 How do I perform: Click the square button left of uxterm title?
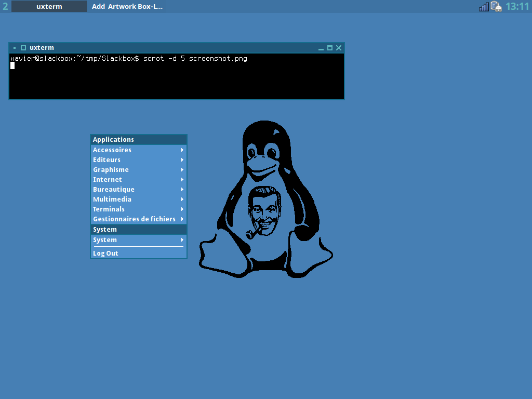click(x=23, y=48)
